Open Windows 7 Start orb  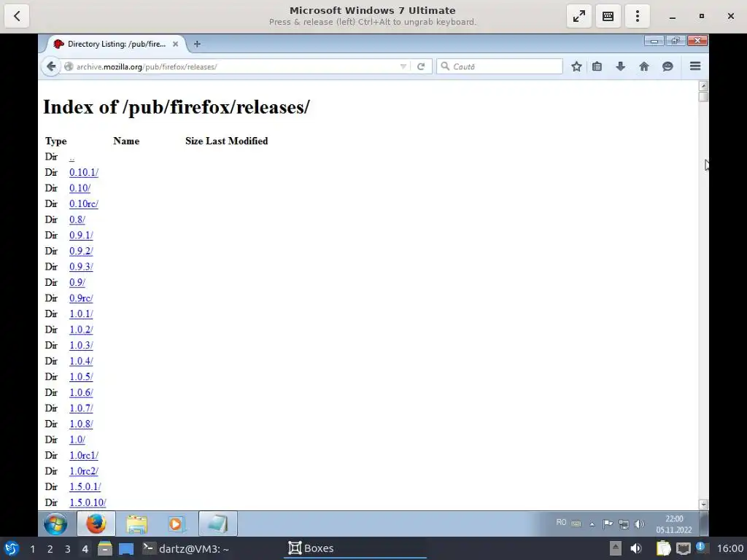55,524
